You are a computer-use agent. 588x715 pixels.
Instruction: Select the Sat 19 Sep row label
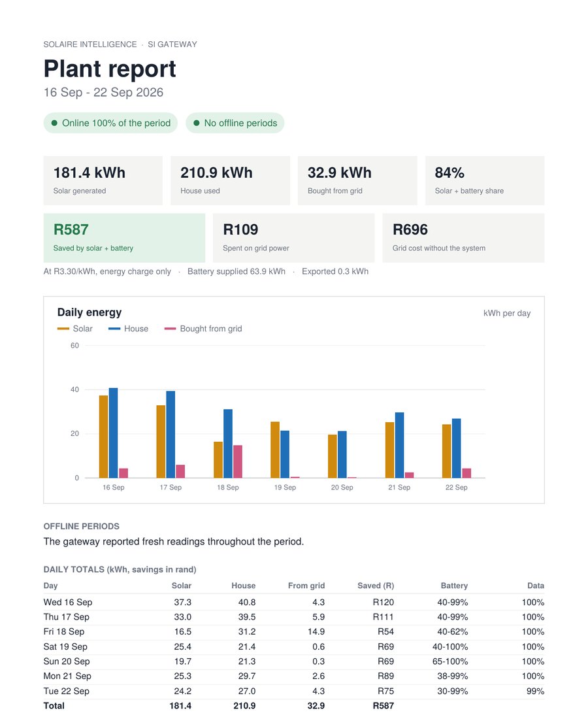tap(65, 646)
